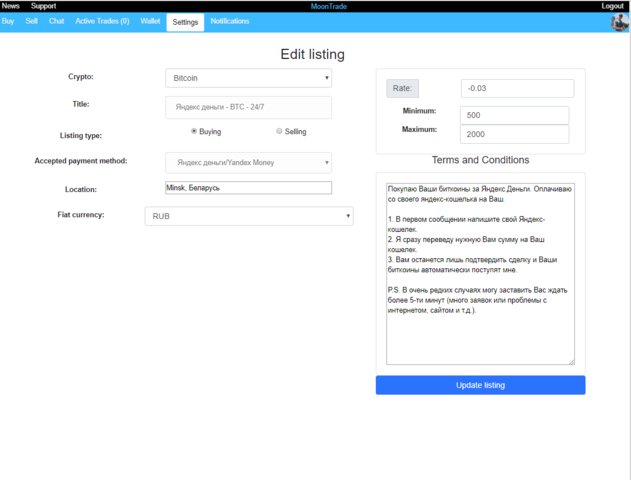Go to the Buy tab
Screen dimensions: 631x480
(8, 21)
